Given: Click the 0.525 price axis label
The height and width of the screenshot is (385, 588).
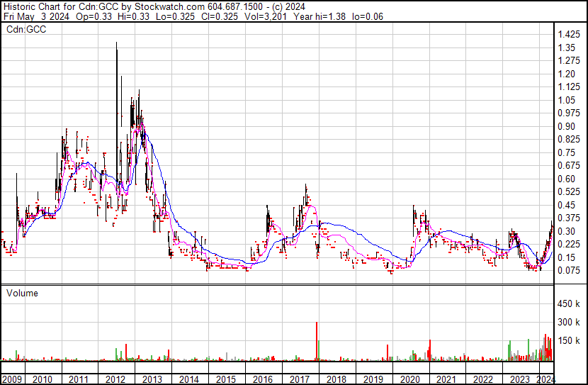Looking at the screenshot, I should pos(569,191).
